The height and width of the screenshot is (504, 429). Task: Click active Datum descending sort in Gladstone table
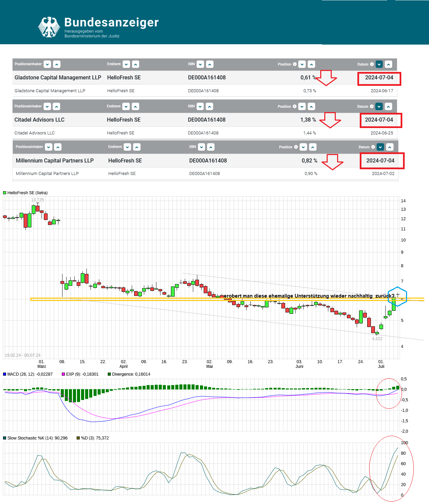pyautogui.click(x=379, y=64)
